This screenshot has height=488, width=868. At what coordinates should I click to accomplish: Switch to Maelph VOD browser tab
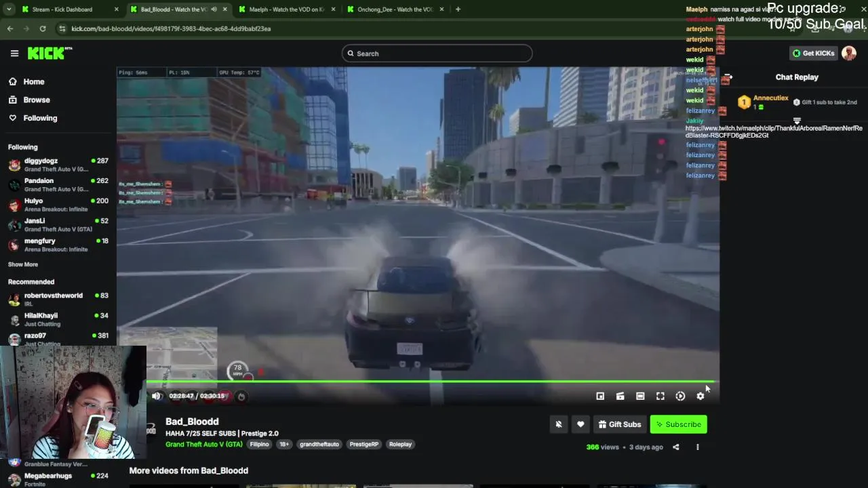[x=286, y=9]
